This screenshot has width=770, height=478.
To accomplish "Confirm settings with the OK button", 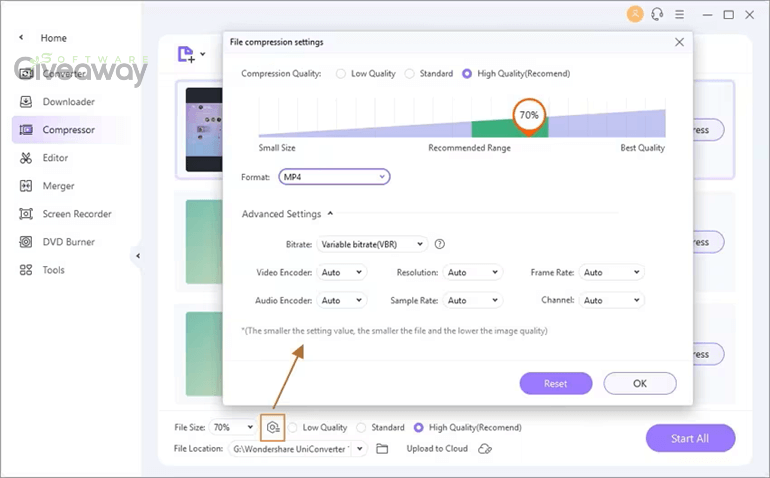I will (x=640, y=383).
